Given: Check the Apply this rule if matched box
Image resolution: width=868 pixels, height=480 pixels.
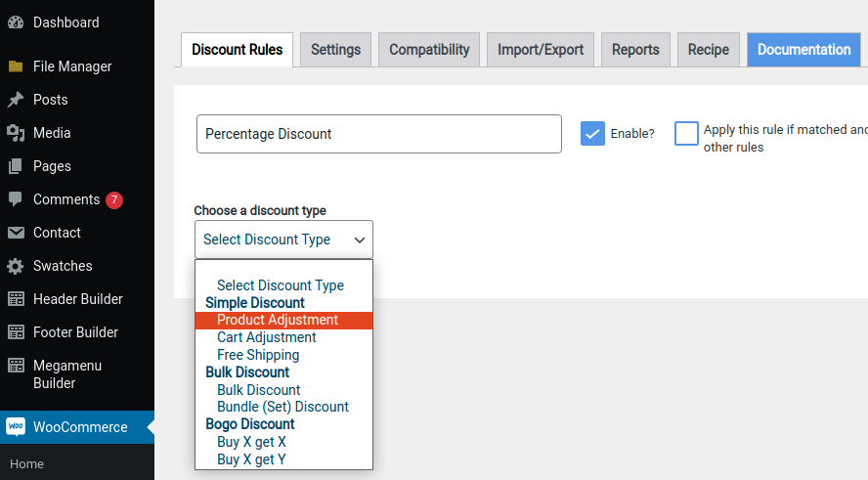Looking at the screenshot, I should (x=686, y=134).
